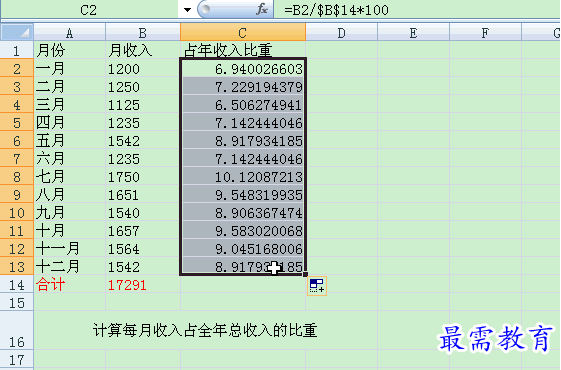Click the Select All corner triangle
Viewport: 561px width, 370px height.
(x=17, y=33)
